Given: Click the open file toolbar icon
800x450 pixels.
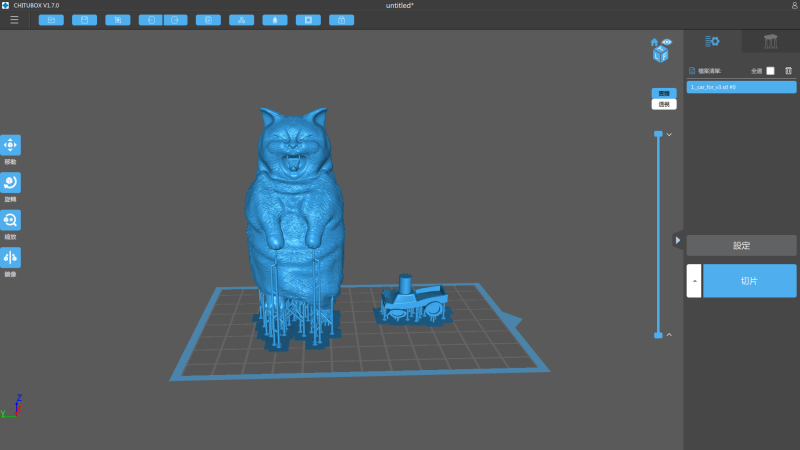Looking at the screenshot, I should tap(50, 19).
